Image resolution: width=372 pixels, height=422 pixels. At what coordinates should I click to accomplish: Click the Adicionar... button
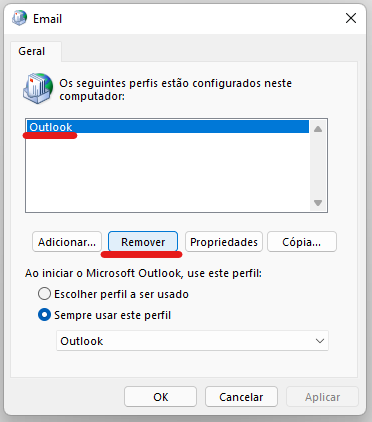click(x=67, y=242)
